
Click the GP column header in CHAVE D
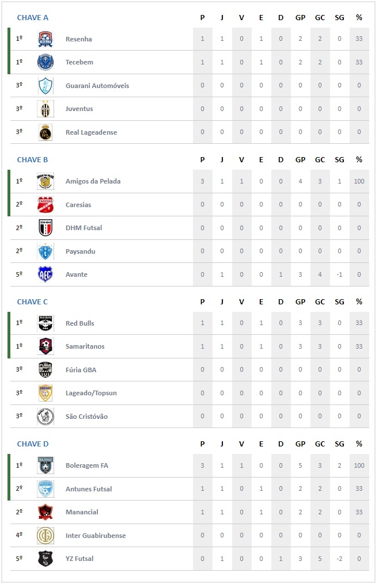(300, 444)
